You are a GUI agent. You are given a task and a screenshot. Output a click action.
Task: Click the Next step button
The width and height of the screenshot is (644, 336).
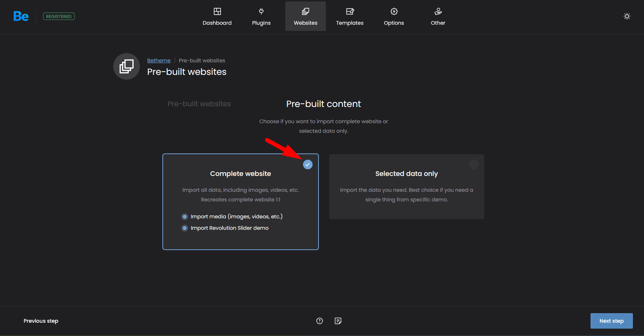point(611,321)
